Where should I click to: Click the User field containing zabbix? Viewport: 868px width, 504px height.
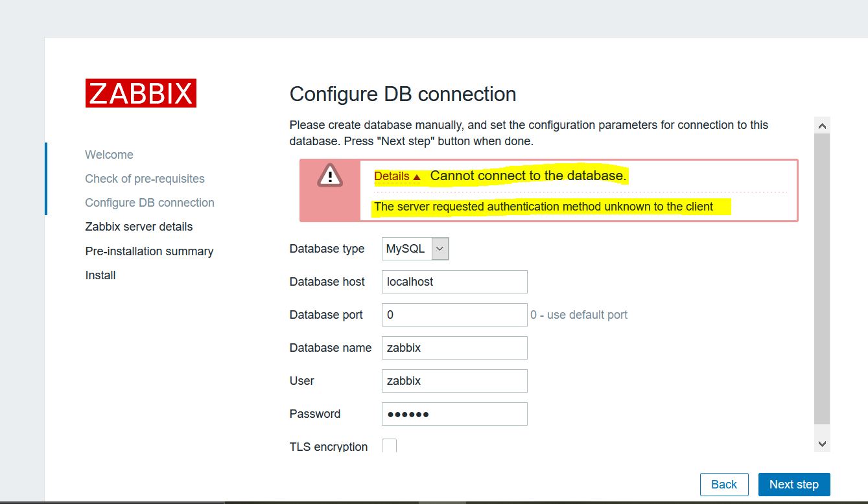coord(454,381)
